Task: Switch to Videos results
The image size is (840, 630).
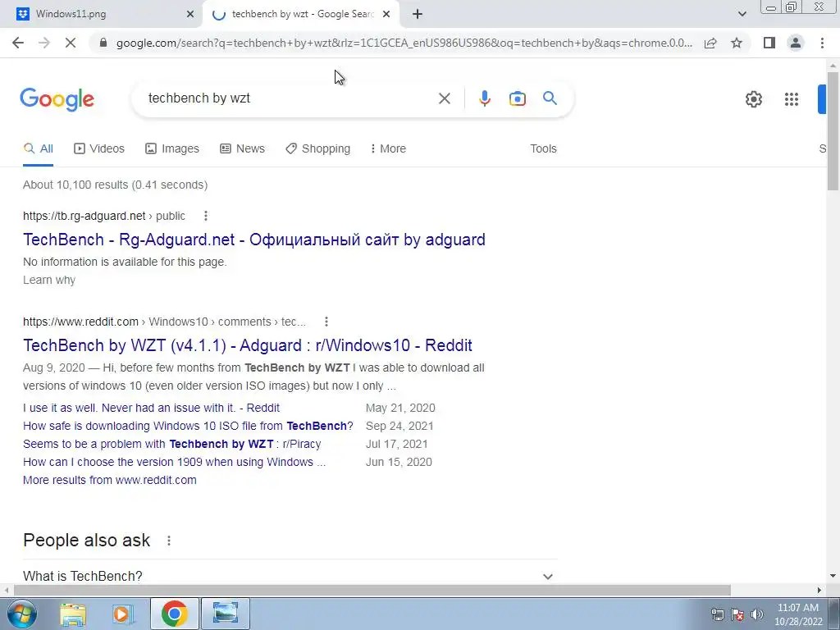Action: (x=99, y=148)
